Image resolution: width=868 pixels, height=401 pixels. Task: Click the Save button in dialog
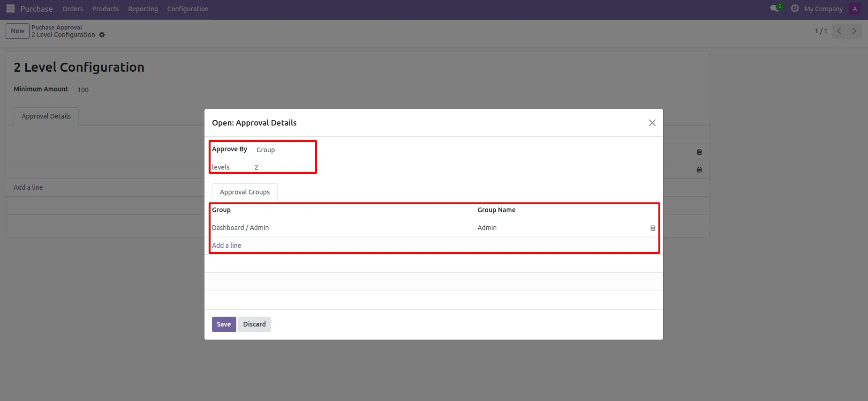224,324
